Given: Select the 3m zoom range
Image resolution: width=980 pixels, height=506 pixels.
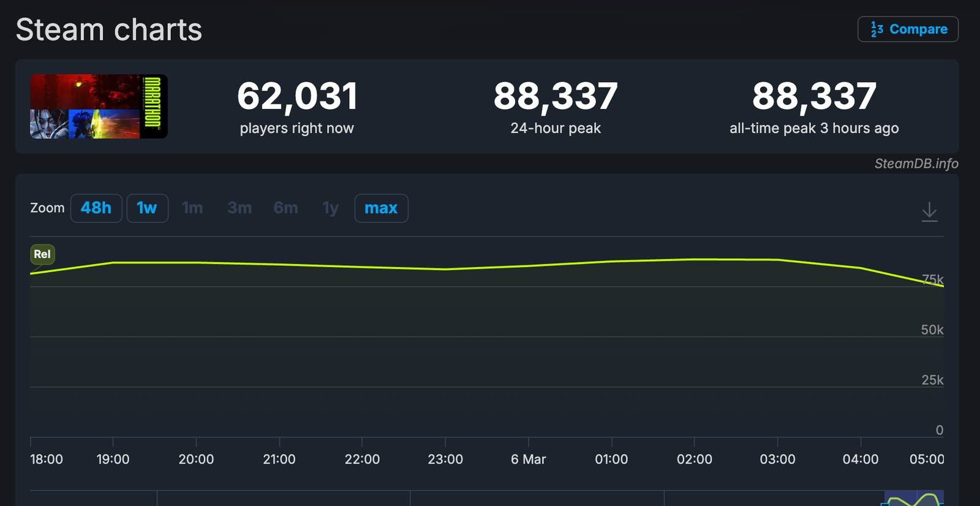Looking at the screenshot, I should 239,208.
